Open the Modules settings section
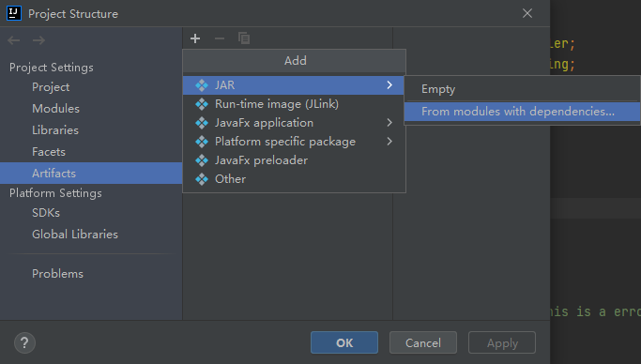 click(x=56, y=109)
